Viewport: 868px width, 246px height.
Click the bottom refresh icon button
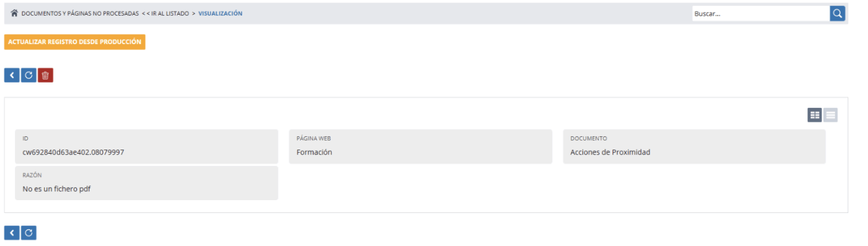pyautogui.click(x=28, y=233)
